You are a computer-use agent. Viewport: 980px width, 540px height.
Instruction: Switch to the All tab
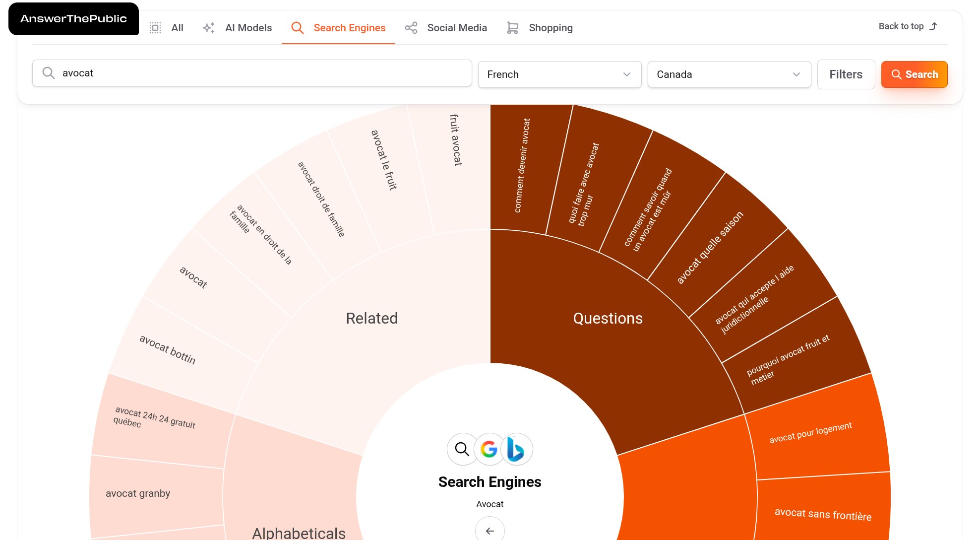(167, 28)
